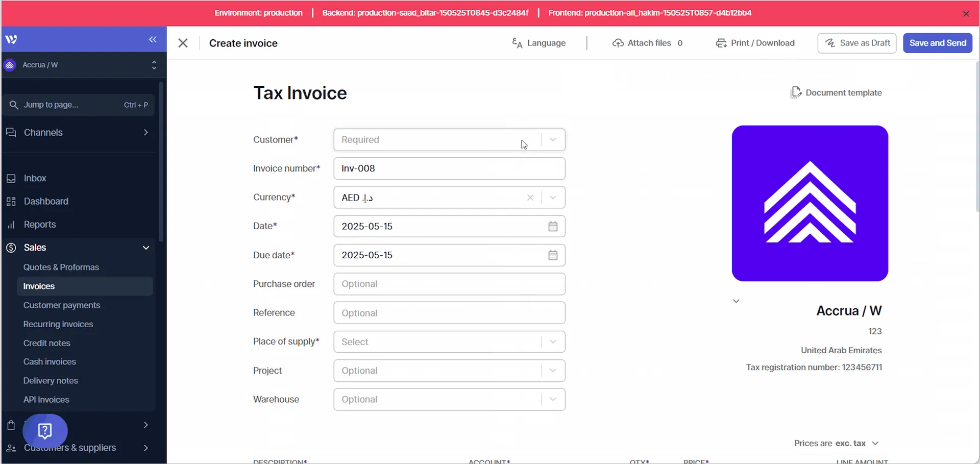Viewport: 980px width, 464px height.
Task: Open the Inbox from the sidebar
Action: pyautogui.click(x=11, y=178)
